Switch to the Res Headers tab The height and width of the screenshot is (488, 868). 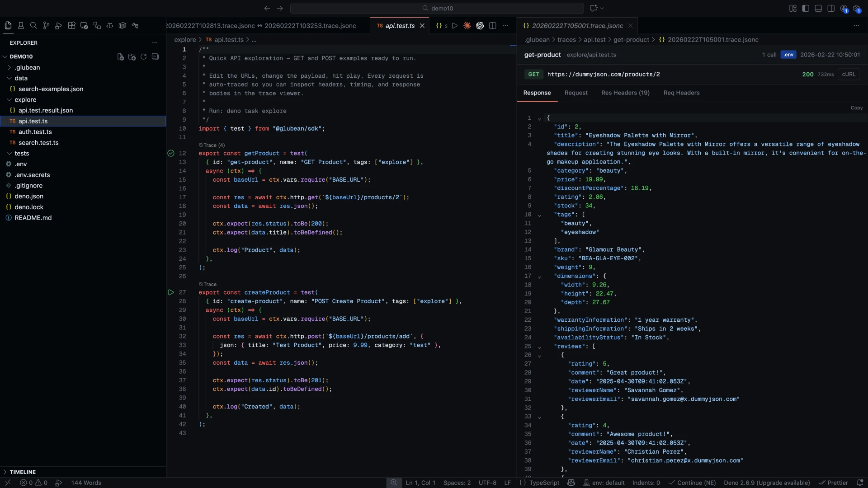[x=626, y=93]
